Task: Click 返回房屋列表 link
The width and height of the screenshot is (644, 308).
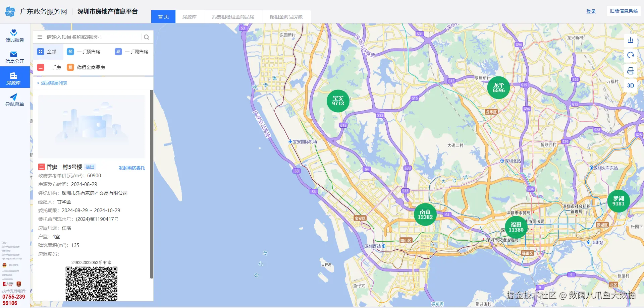Action: tap(52, 83)
